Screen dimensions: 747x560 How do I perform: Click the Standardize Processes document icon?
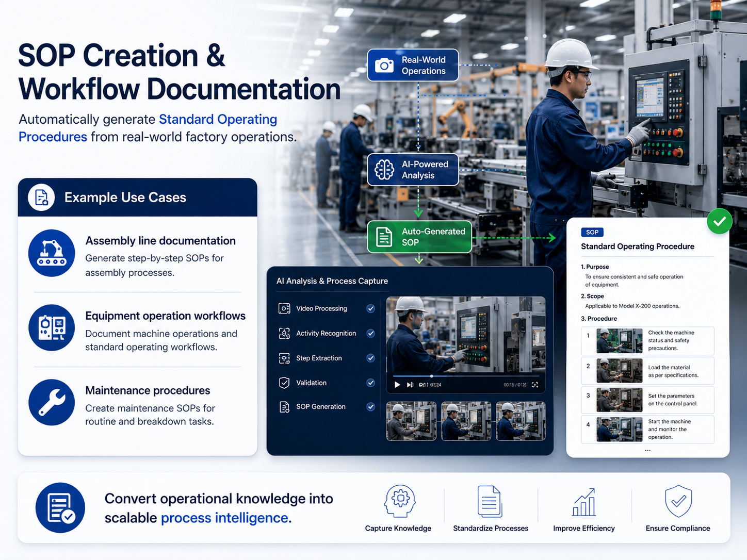490,501
